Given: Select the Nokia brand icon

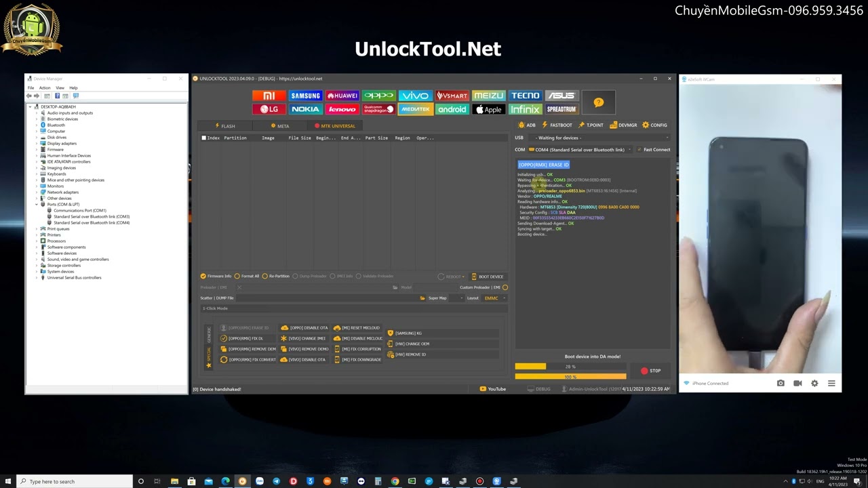Looking at the screenshot, I should [x=305, y=109].
